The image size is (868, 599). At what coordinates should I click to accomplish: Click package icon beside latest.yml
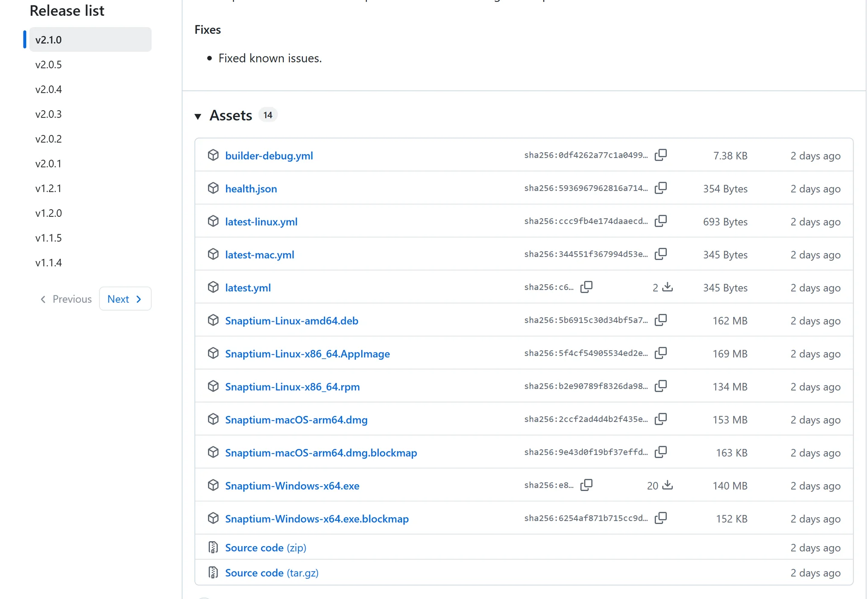tap(213, 287)
